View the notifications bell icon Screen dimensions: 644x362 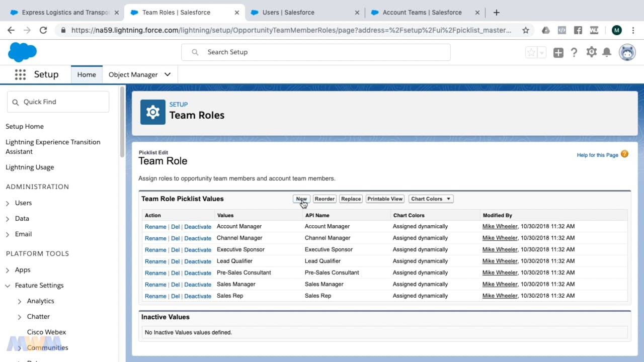click(607, 52)
